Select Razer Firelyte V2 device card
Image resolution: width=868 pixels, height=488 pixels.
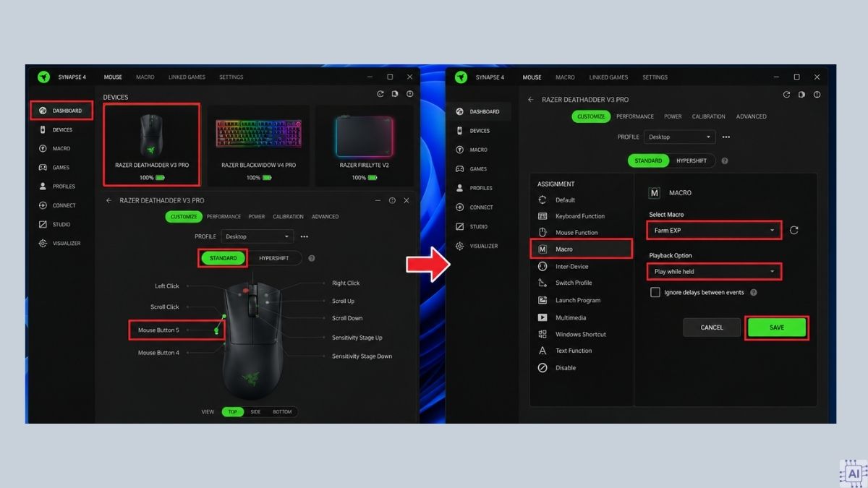coord(365,145)
